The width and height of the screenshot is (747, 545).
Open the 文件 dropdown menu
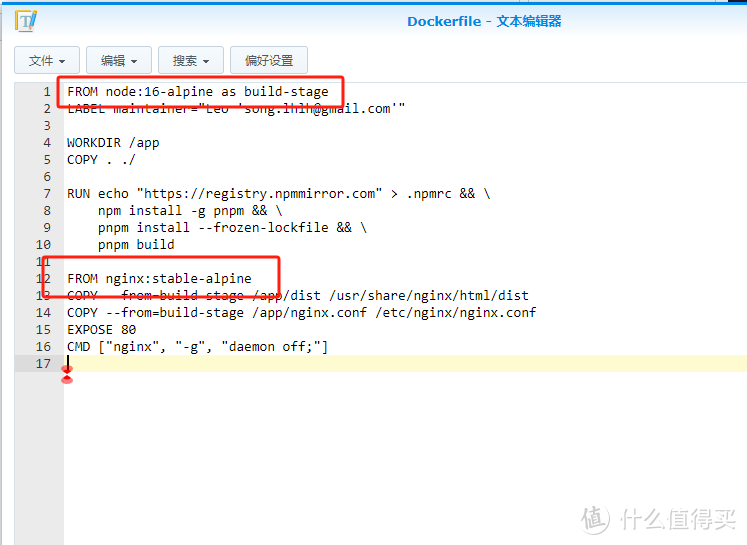click(47, 61)
